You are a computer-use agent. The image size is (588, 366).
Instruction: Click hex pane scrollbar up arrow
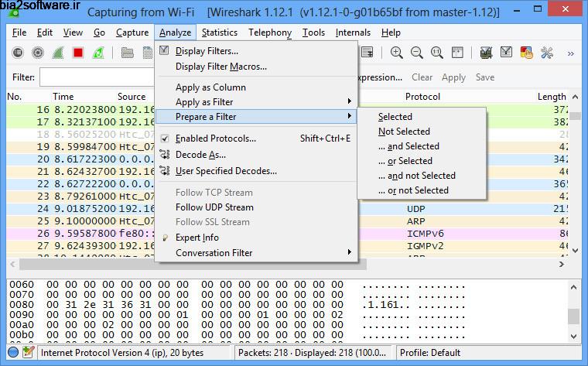(574, 287)
